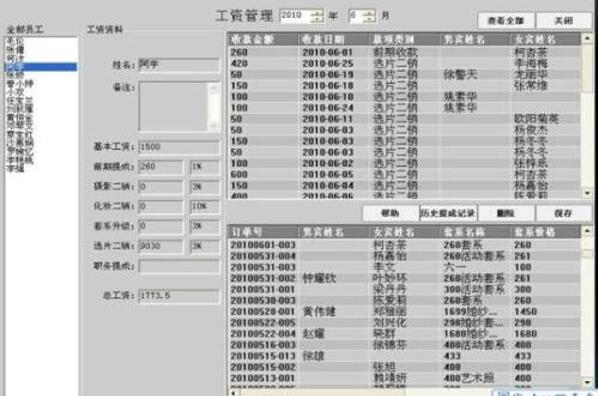Increase the year stepper value
Viewport: 598px width, 396px height.
pos(317,13)
